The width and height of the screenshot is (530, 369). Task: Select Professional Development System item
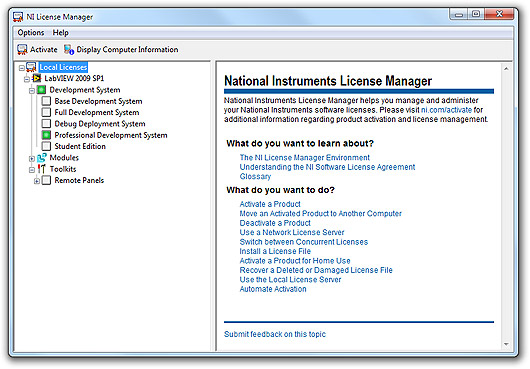click(x=111, y=135)
